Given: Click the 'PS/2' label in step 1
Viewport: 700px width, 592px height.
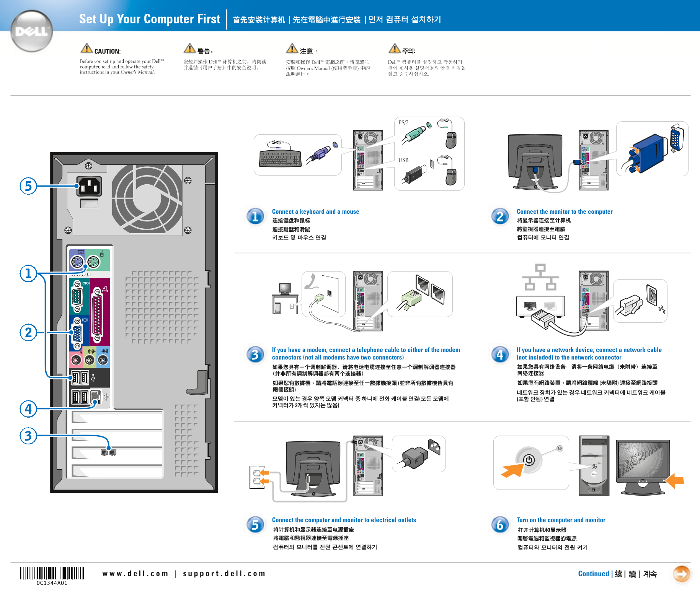Looking at the screenshot, I should [403, 122].
